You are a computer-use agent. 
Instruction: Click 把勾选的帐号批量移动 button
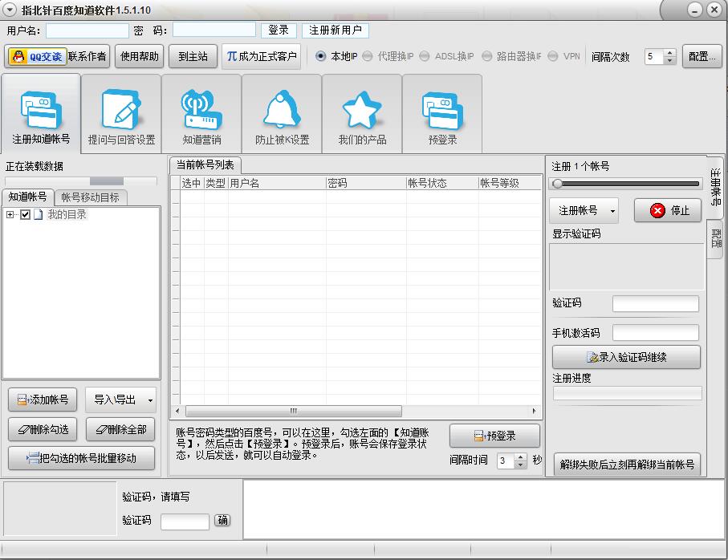(x=81, y=458)
